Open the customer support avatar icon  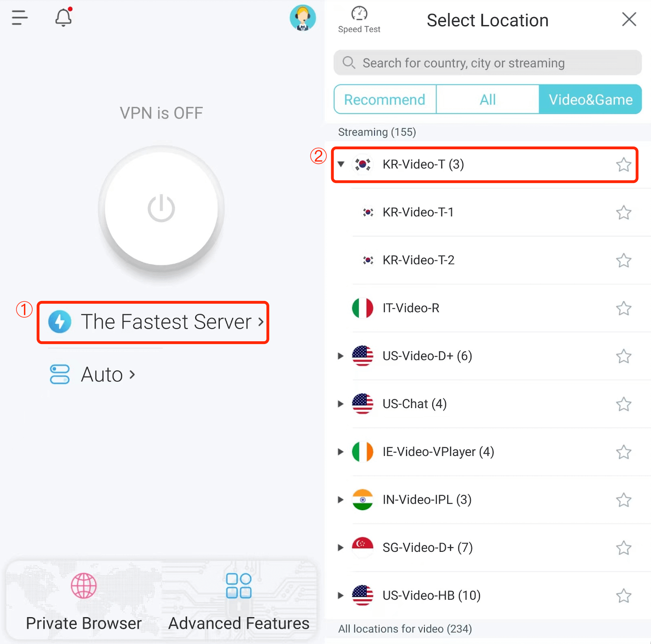[303, 18]
